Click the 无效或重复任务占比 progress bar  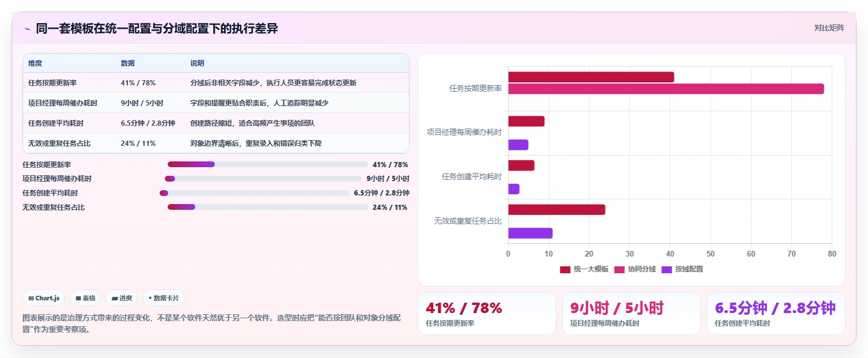pyautogui.click(x=267, y=207)
